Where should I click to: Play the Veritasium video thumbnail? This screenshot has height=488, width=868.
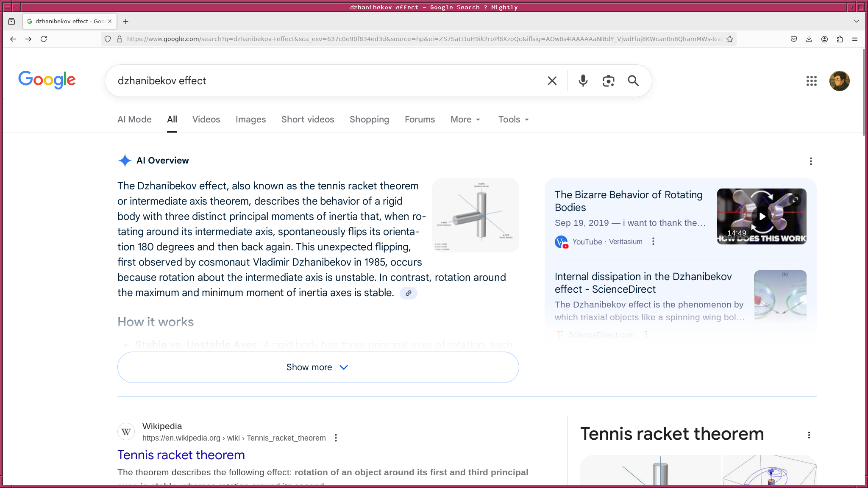point(762,216)
